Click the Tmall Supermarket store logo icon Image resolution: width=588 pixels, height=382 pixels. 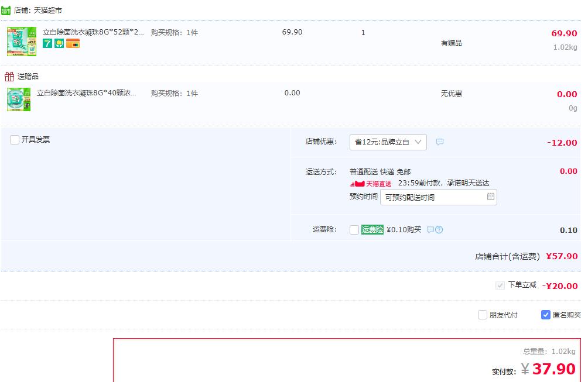[6, 10]
